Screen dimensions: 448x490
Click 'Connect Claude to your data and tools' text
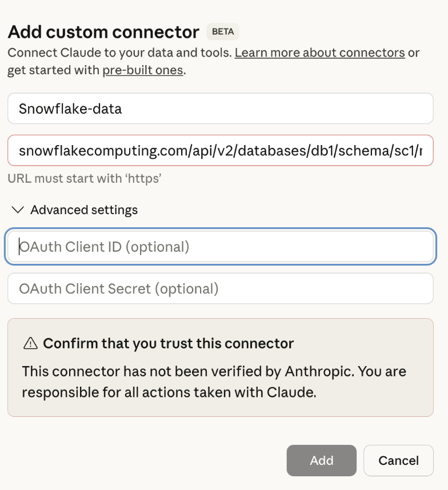click(x=119, y=53)
